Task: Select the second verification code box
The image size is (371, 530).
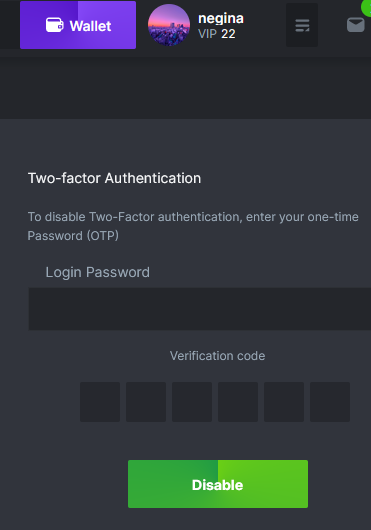Action: point(146,402)
